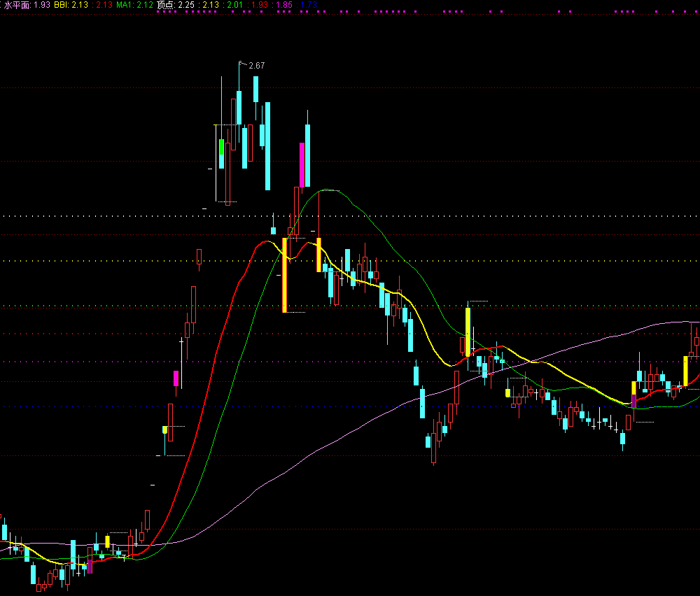
Task: Click the pink 水平面 1.93 indicator label
Action: pyautogui.click(x=27, y=5)
